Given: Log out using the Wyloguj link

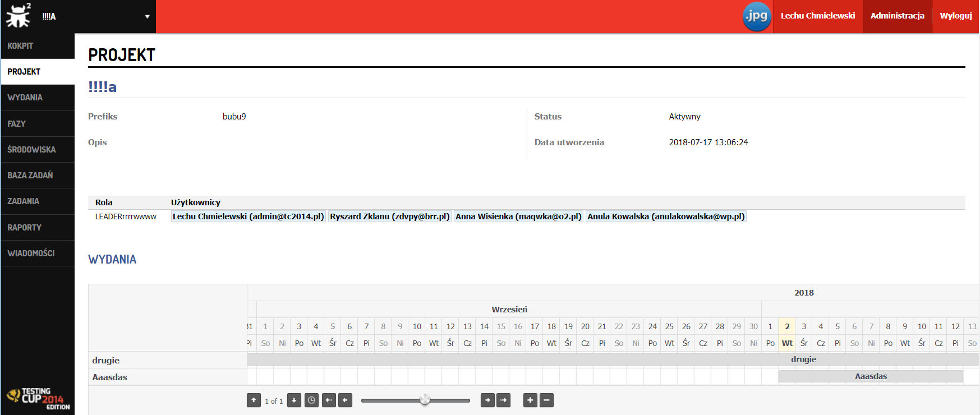Looking at the screenshot, I should 955,16.
